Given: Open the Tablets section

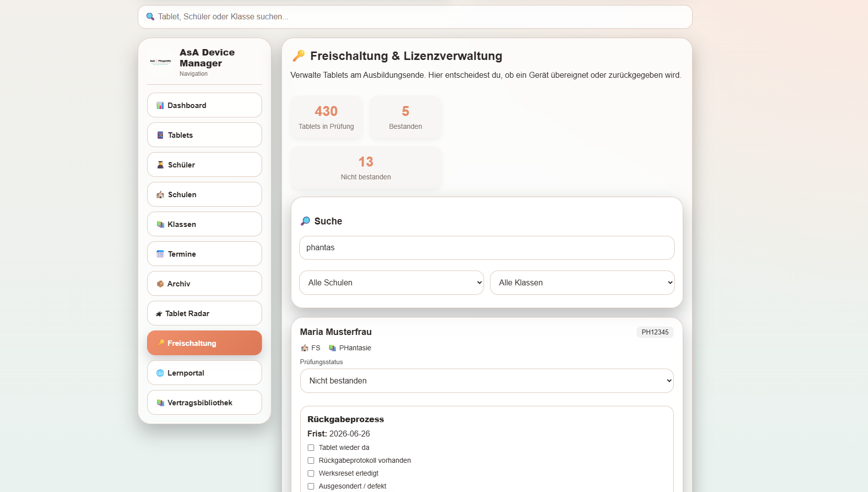Looking at the screenshot, I should [x=204, y=135].
